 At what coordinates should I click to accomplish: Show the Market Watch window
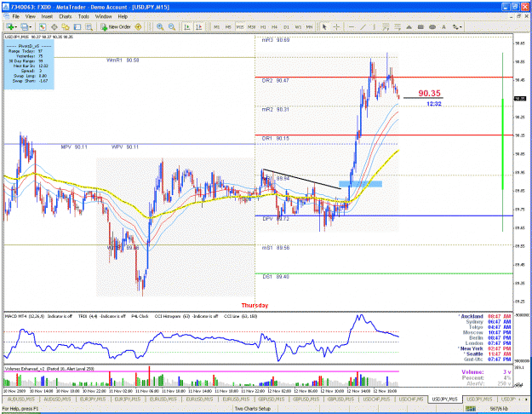[x=43, y=26]
